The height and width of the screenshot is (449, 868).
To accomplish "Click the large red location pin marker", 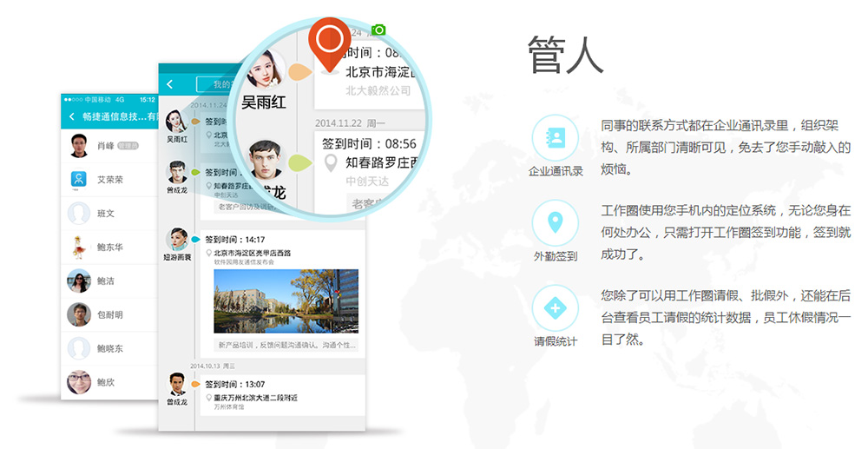I will point(330,45).
